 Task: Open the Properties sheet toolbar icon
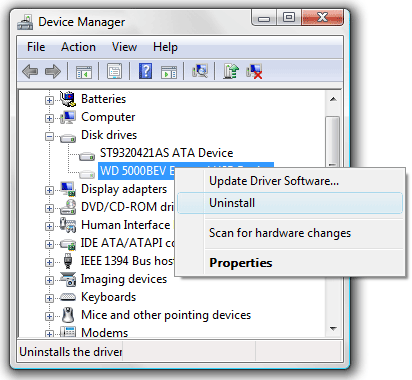(114, 71)
